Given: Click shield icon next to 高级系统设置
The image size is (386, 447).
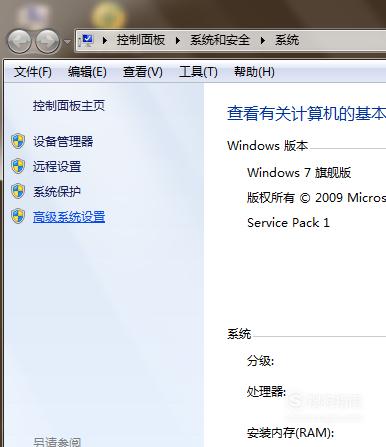Looking at the screenshot, I should [18, 216].
